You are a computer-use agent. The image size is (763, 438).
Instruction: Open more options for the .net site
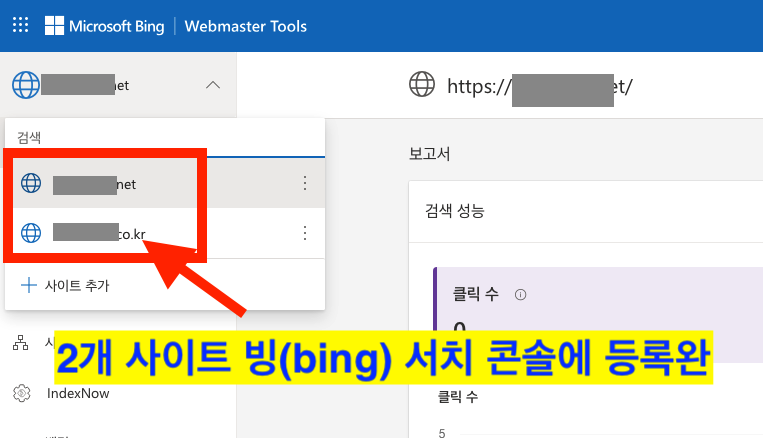coord(305,183)
